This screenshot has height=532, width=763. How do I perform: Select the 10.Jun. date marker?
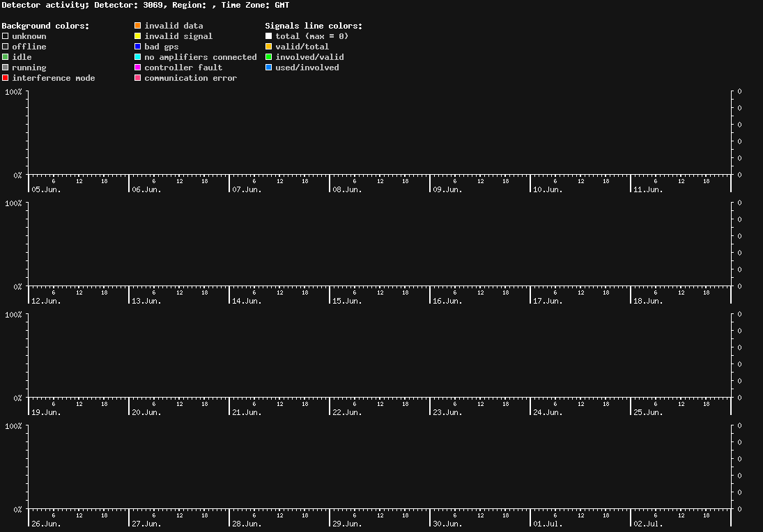(x=548, y=189)
